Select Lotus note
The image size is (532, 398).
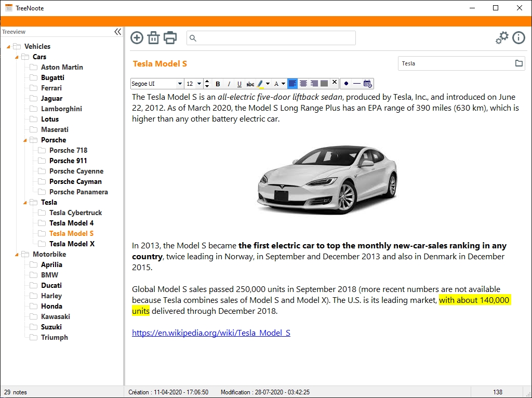click(x=49, y=119)
